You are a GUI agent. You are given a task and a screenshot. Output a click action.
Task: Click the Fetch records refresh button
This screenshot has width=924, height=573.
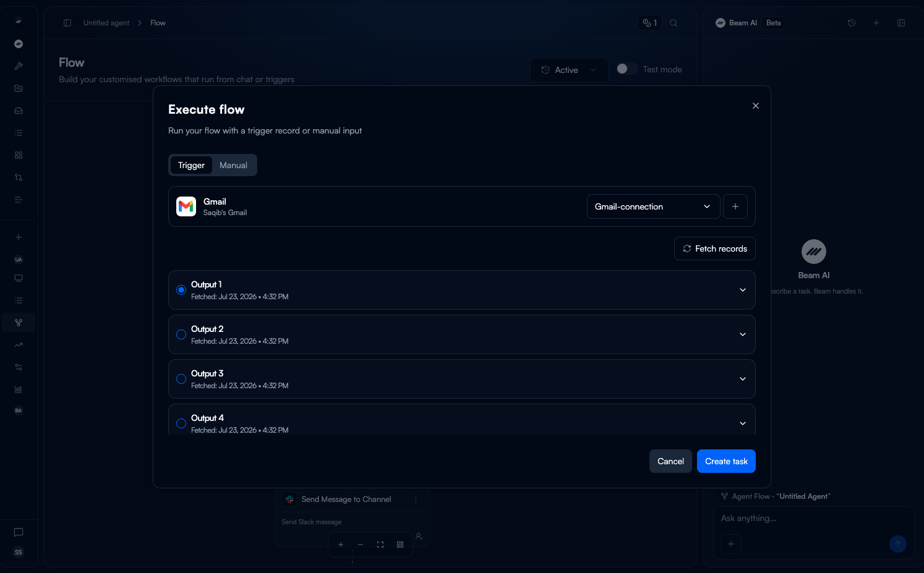(714, 248)
